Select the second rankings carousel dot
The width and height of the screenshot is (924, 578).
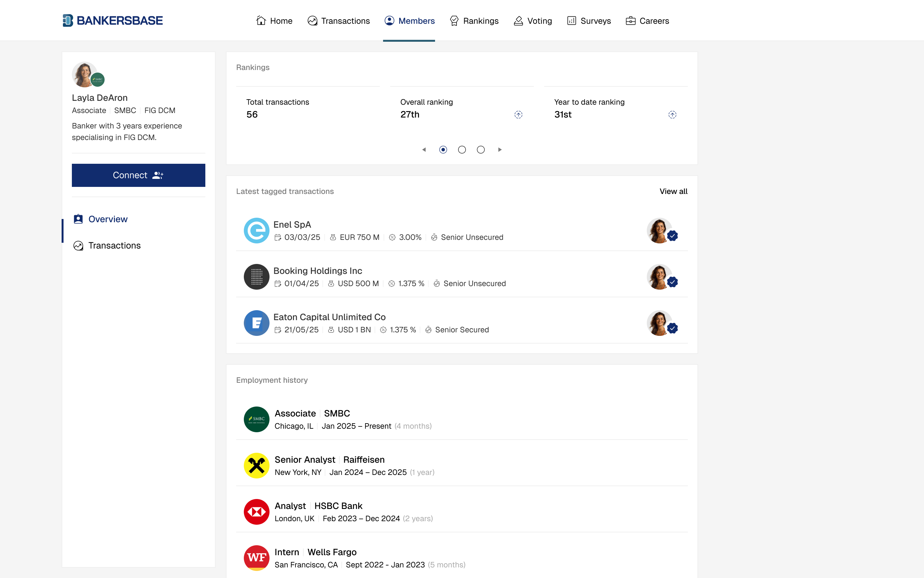click(x=462, y=149)
